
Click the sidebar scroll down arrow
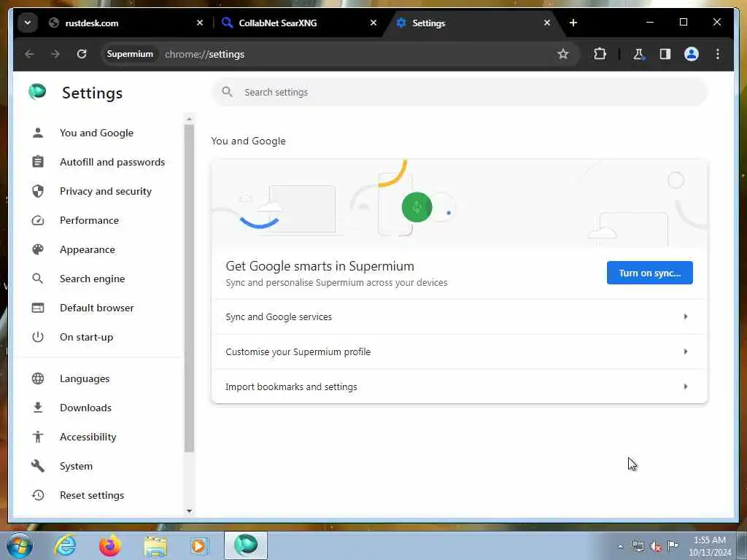[189, 511]
